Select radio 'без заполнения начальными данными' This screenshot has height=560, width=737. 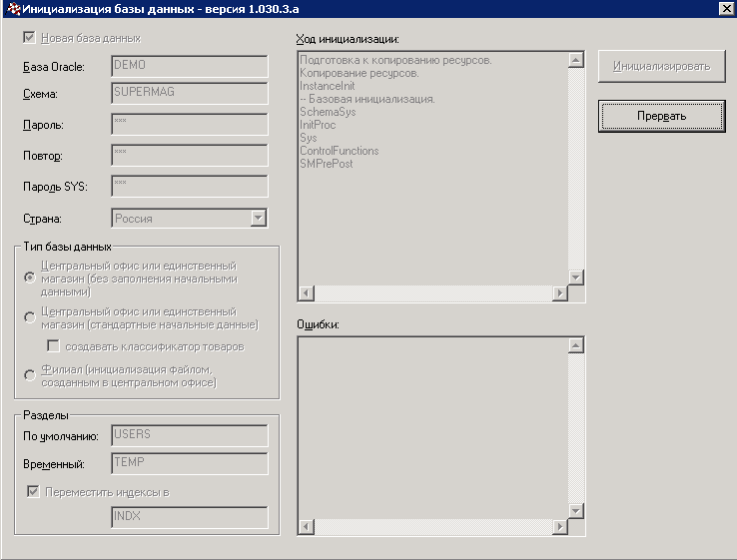tap(30, 278)
